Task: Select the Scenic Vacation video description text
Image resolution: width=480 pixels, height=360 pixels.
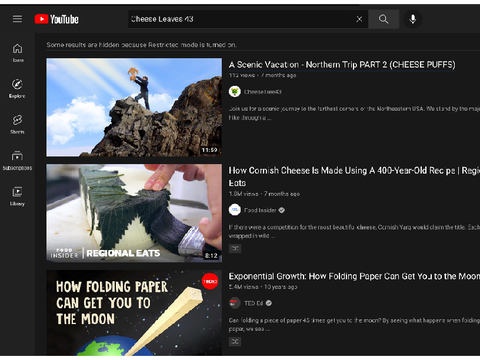Action: coord(354,113)
